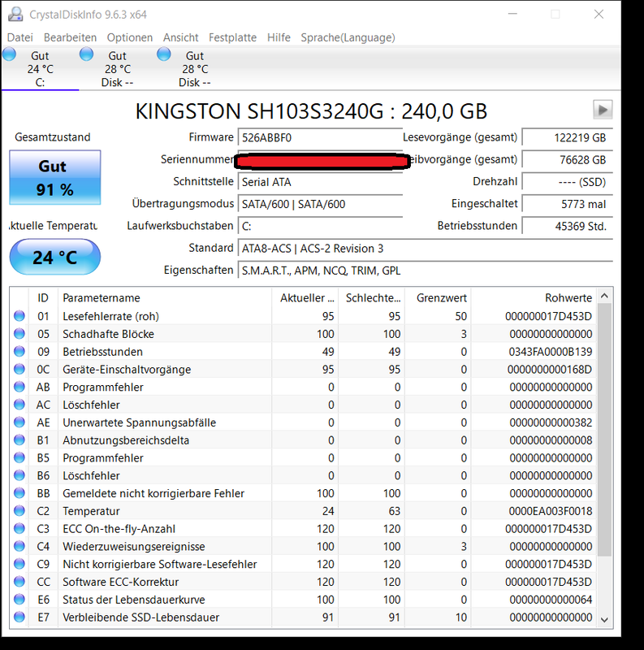Click the status orb for Temperatur row
The height and width of the screenshot is (650, 644).
[x=19, y=511]
